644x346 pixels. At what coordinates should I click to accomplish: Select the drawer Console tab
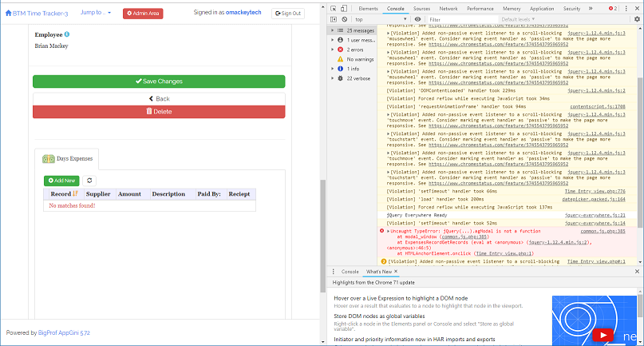click(350, 272)
